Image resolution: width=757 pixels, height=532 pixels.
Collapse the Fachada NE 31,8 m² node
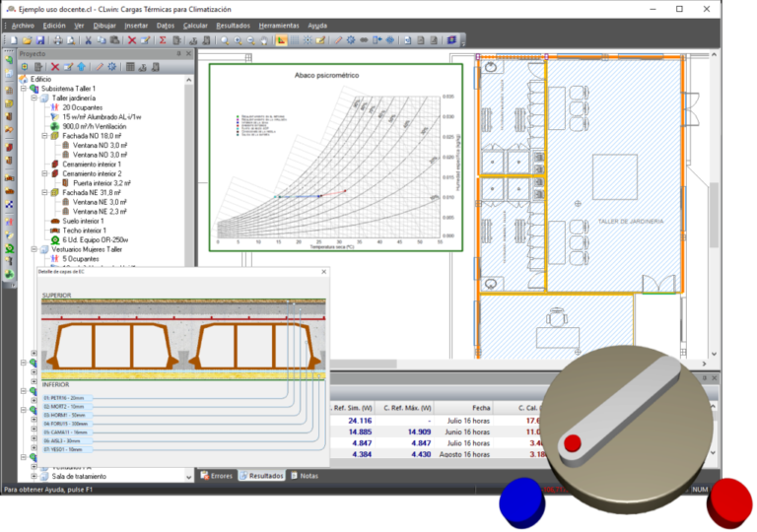(x=44, y=193)
